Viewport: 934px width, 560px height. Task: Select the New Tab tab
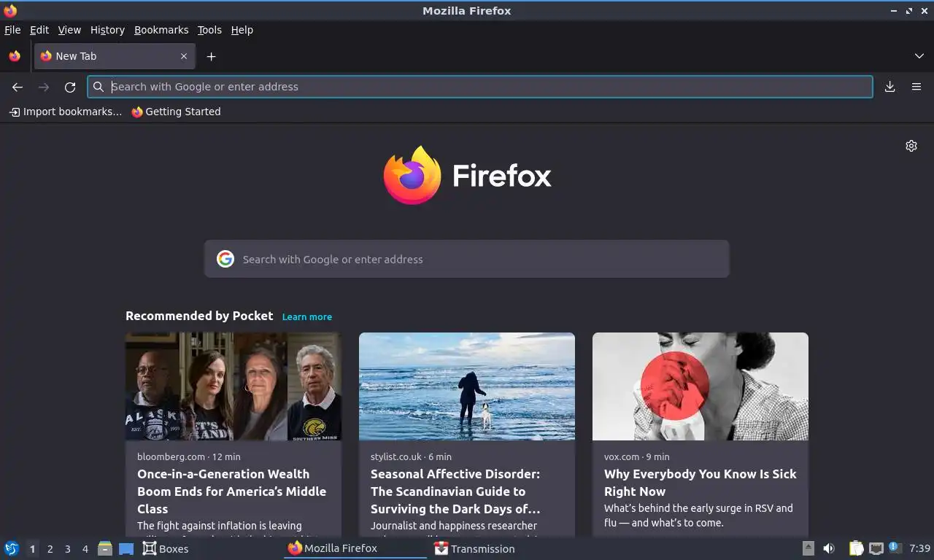pyautogui.click(x=115, y=56)
